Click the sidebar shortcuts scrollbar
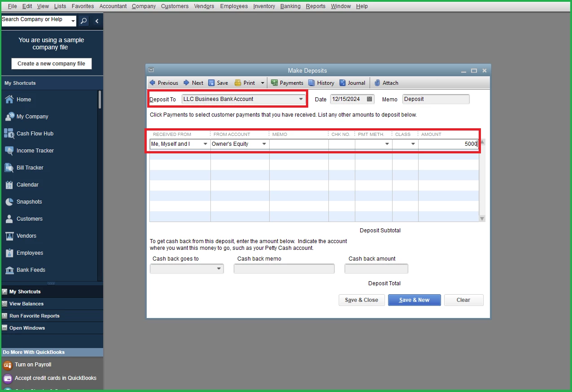 tap(100, 100)
